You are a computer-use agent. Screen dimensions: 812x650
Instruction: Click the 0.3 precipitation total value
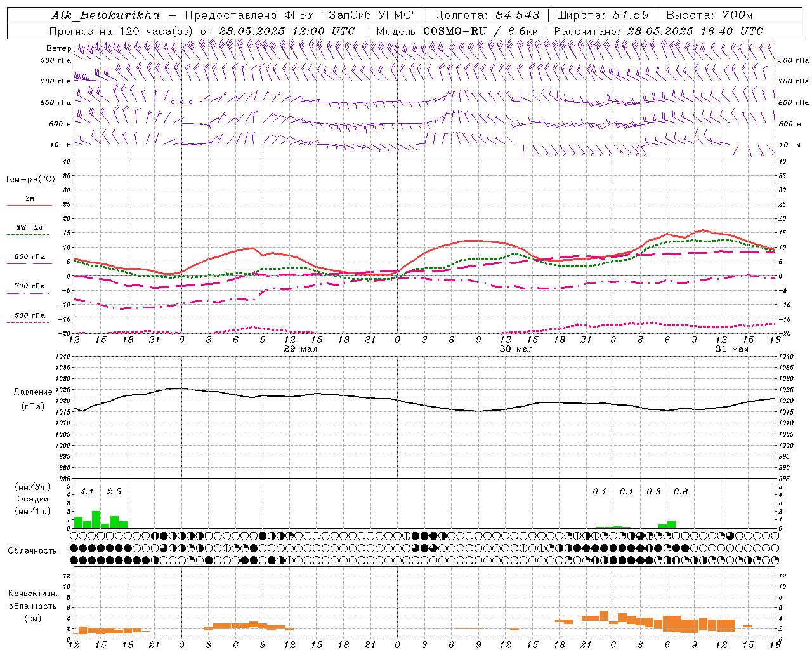point(653,492)
